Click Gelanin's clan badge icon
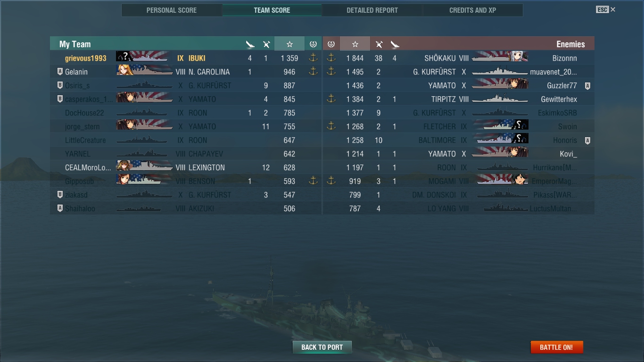 [60, 72]
